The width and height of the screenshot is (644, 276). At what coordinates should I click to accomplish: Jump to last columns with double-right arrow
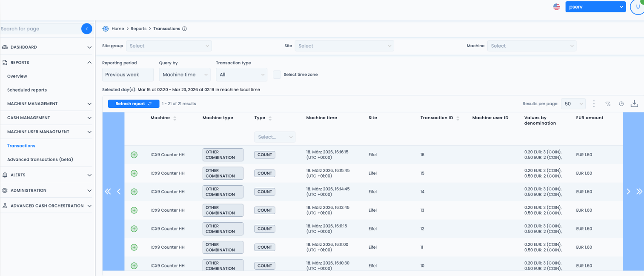pyautogui.click(x=639, y=192)
